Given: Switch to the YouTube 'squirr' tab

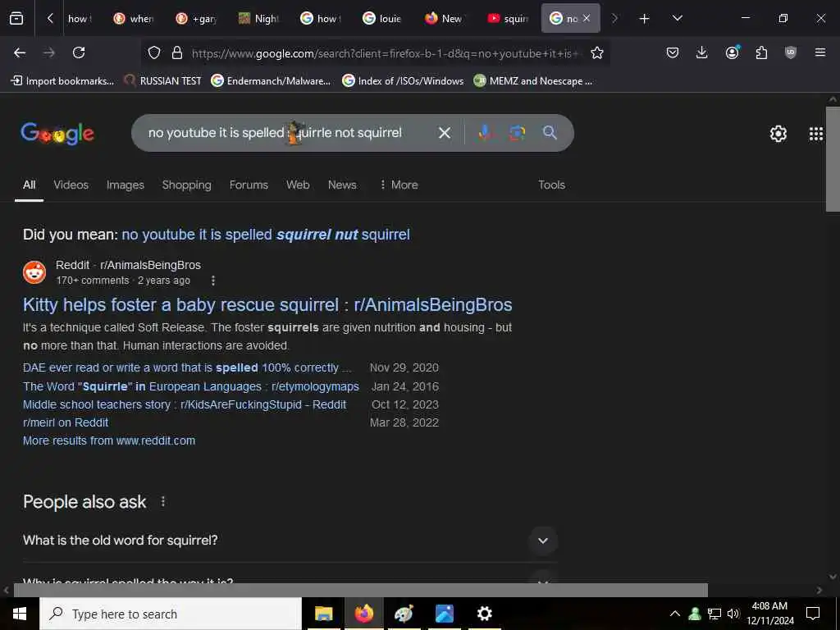Looking at the screenshot, I should (x=507, y=19).
